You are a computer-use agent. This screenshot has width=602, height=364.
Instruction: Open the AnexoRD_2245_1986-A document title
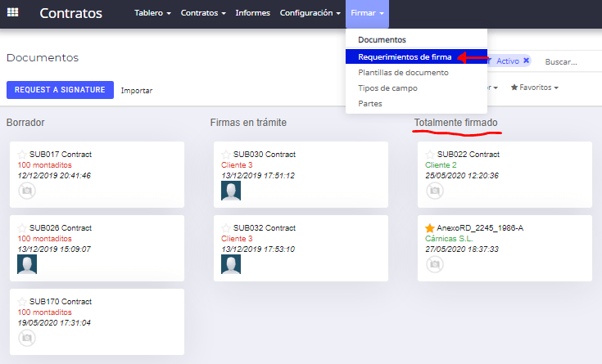point(480,228)
